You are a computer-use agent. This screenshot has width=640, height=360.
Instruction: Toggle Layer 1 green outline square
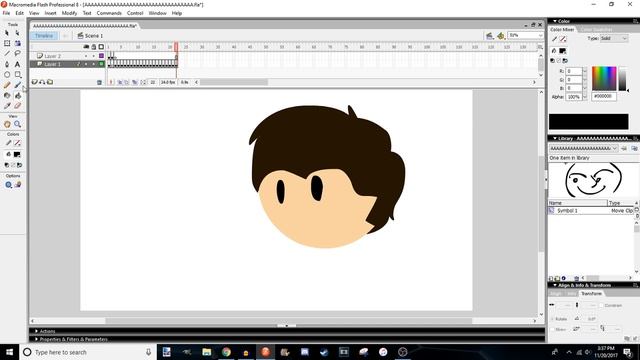101,64
